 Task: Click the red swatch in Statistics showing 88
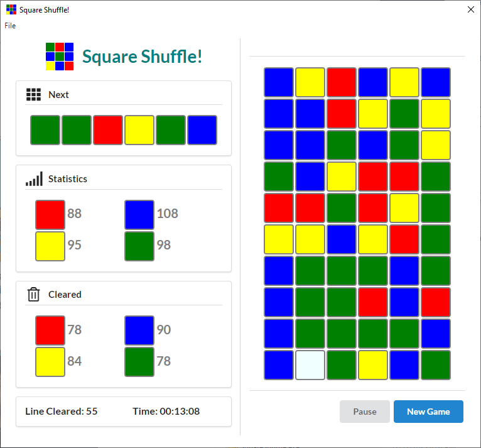(50, 214)
